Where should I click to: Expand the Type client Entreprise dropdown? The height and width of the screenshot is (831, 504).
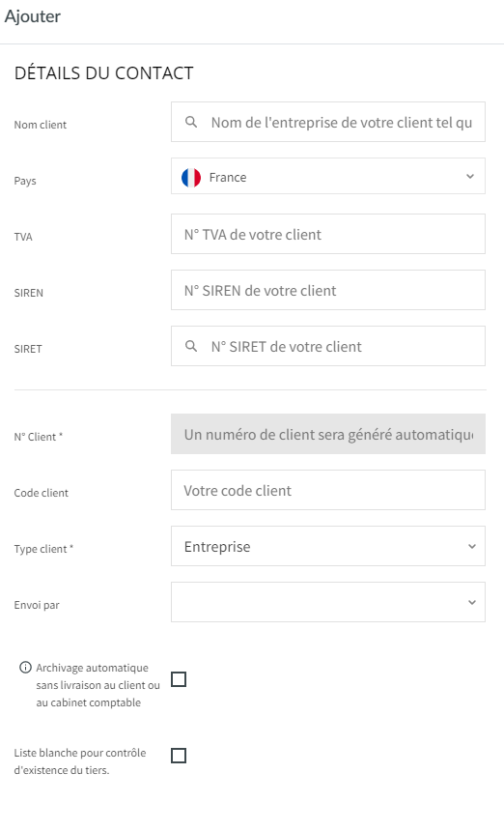(x=328, y=546)
